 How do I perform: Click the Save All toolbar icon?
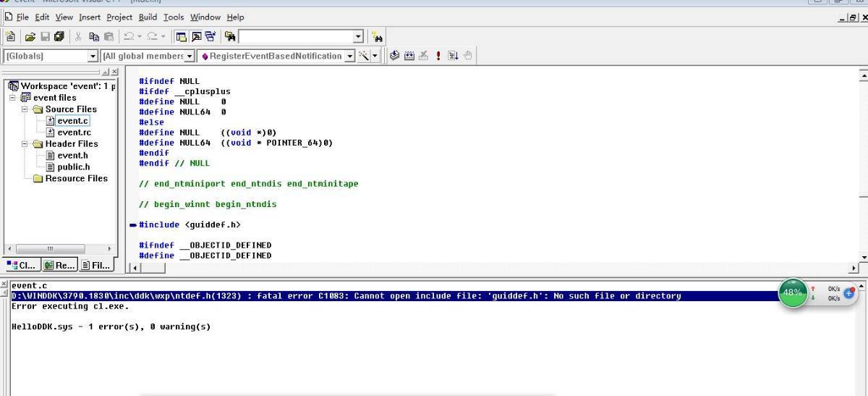[59, 36]
